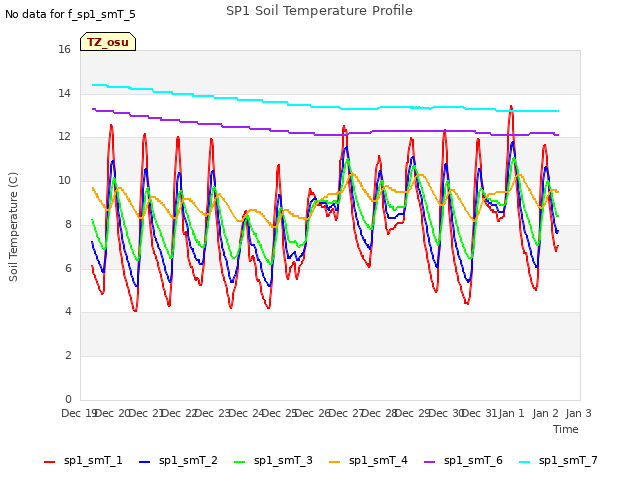Viewport: 640px width, 480px height.
Task: Toggle sp1_smT_2 legend entry
Action: 178,460
